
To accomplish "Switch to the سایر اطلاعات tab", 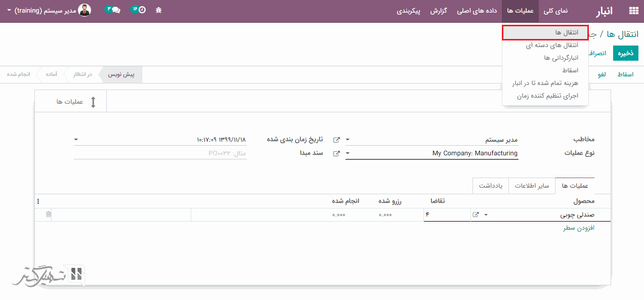I will tap(532, 186).
